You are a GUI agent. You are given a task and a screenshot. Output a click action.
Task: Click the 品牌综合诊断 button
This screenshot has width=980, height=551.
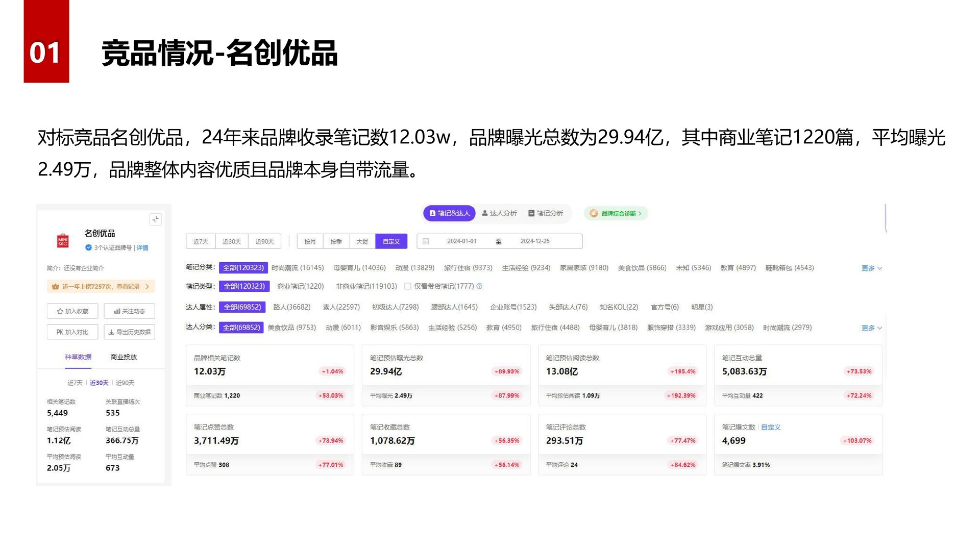(616, 213)
